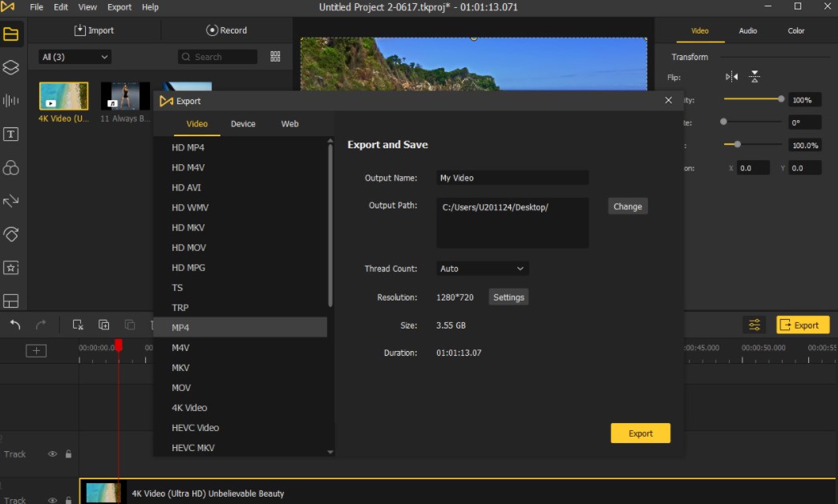This screenshot has height=504, width=838.
Task: Open the stacked layers panel in sidebar
Action: (10, 67)
